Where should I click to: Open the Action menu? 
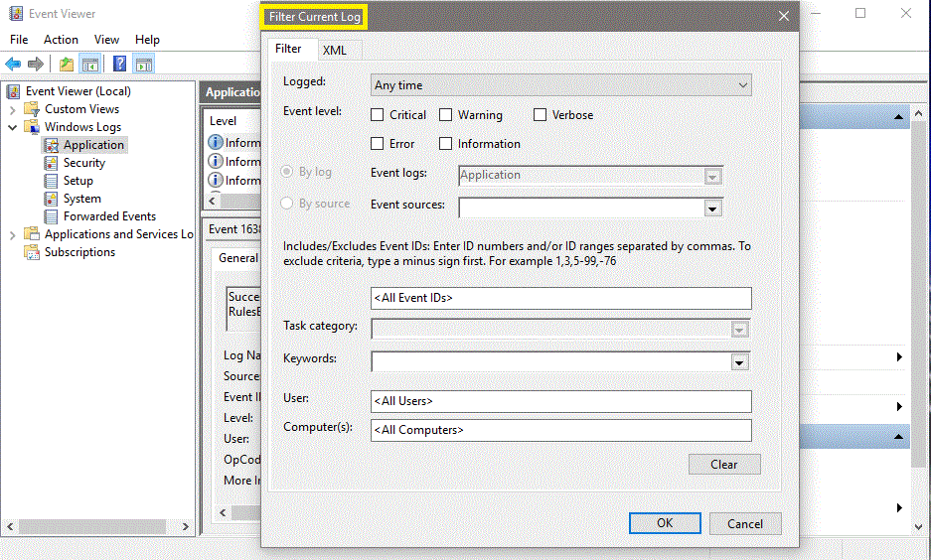61,40
